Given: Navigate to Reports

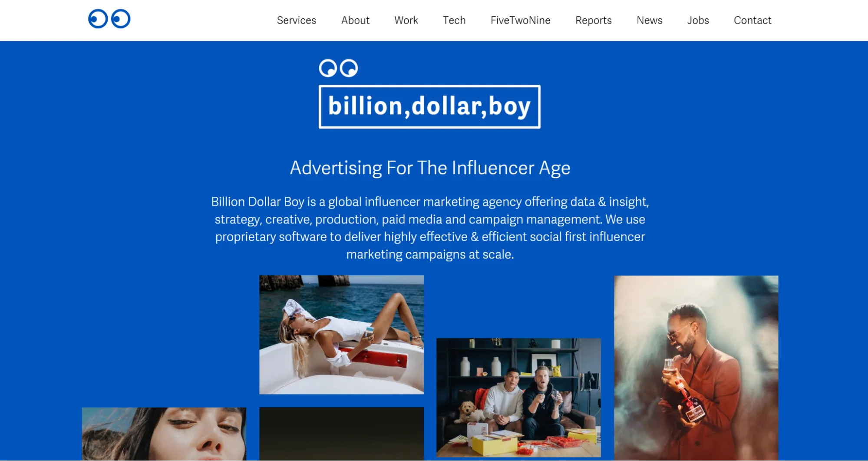Looking at the screenshot, I should (593, 20).
